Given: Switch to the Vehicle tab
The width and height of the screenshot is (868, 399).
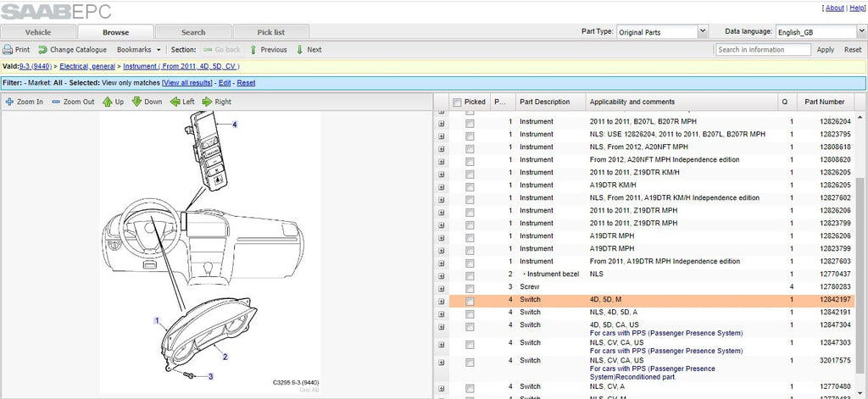Looking at the screenshot, I should 38,32.
